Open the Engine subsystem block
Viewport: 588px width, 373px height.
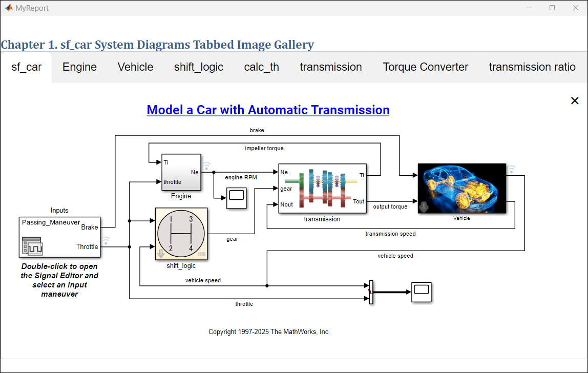(181, 173)
